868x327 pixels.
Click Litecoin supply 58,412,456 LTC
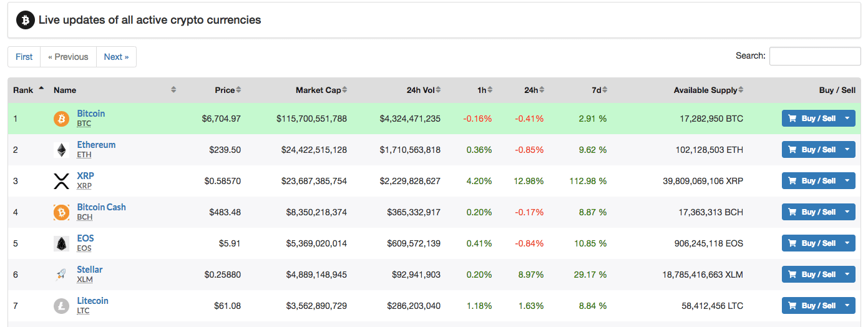point(713,306)
